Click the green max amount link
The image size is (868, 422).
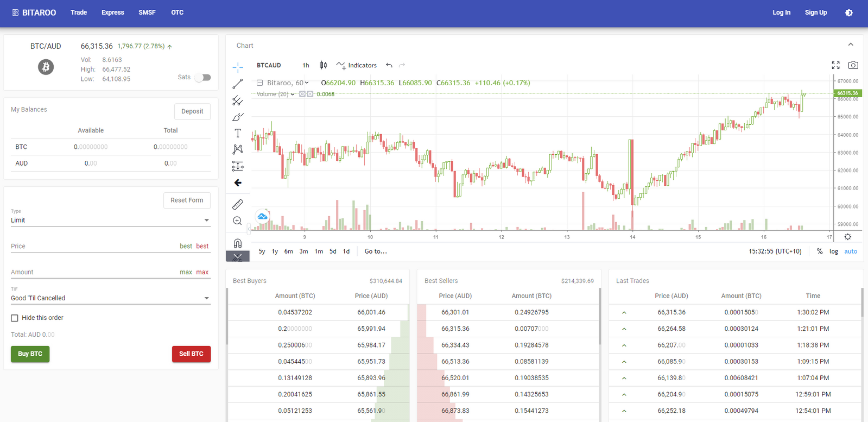[x=186, y=272]
